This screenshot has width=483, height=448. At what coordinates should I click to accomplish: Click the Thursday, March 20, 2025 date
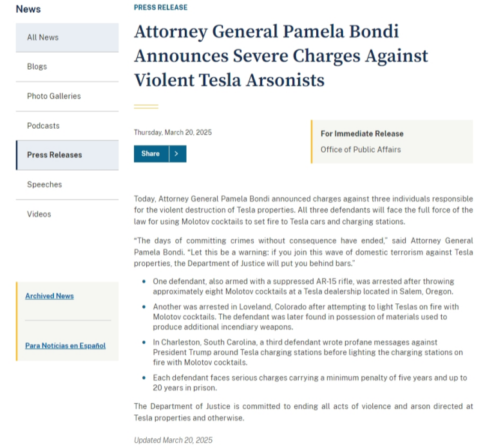pyautogui.click(x=173, y=133)
